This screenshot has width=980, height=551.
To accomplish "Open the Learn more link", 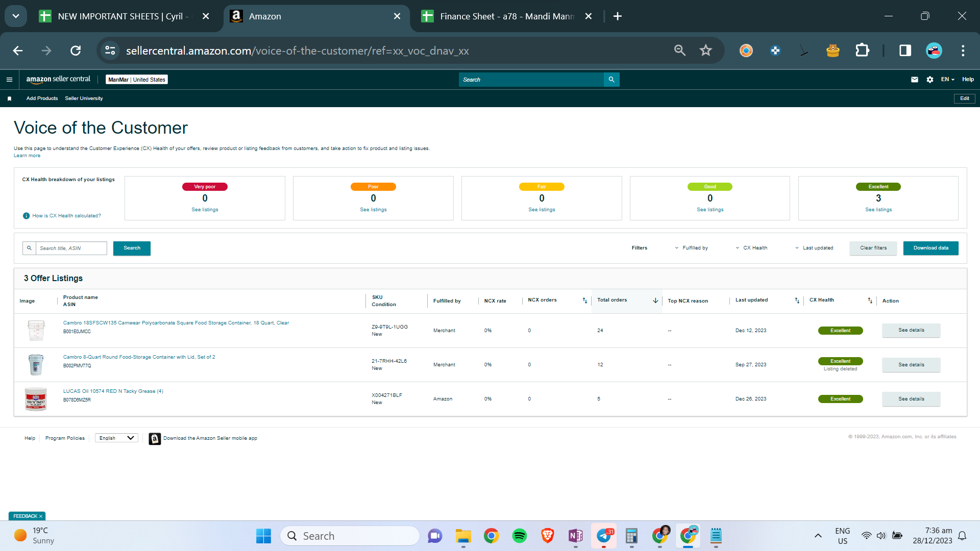I will point(27,156).
